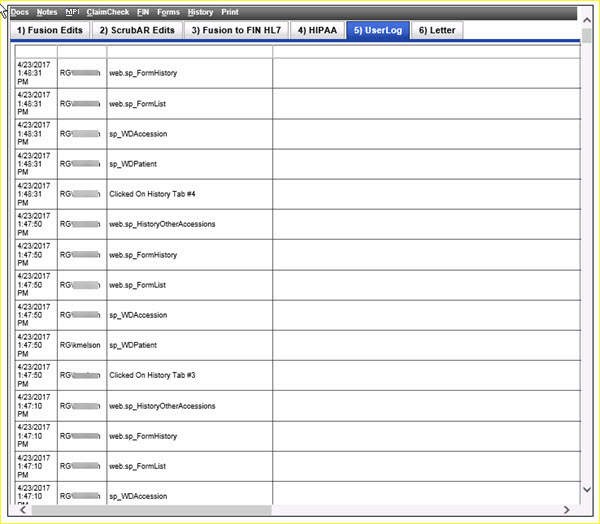Open the FIN menu
Viewport: 600px width, 524px height.
click(143, 12)
